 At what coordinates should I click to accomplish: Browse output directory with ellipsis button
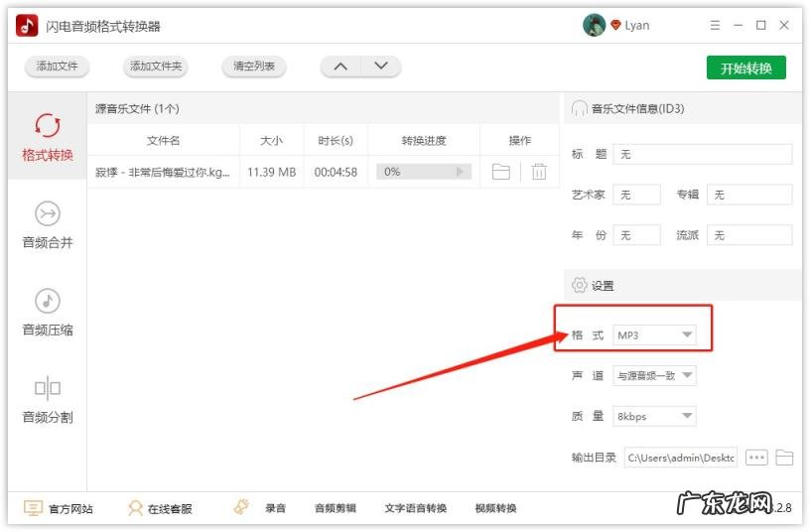click(756, 458)
